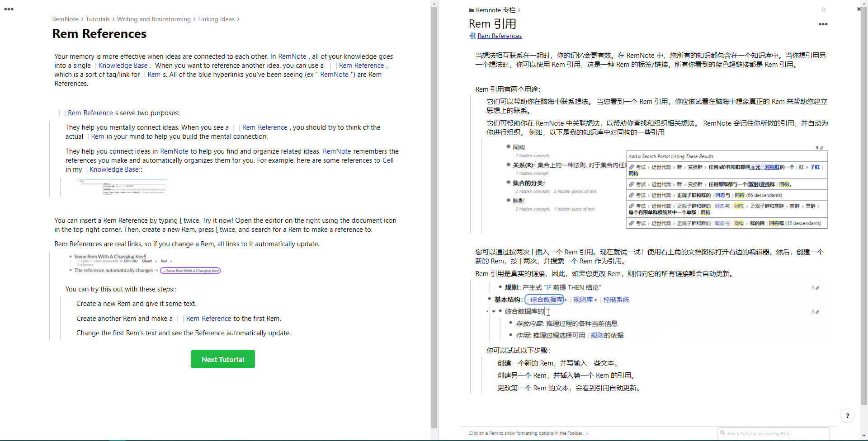Open RemNote link before 'remembers the'
The width and height of the screenshot is (868, 441).
(337, 151)
